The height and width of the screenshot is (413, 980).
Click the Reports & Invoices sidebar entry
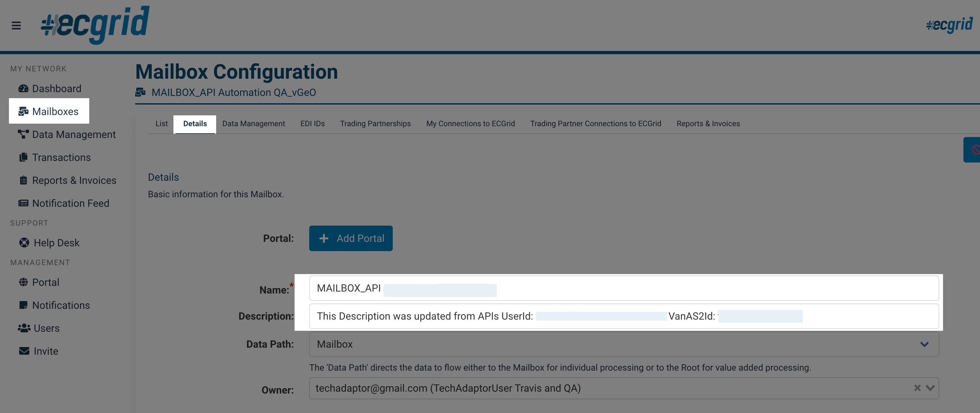point(74,180)
